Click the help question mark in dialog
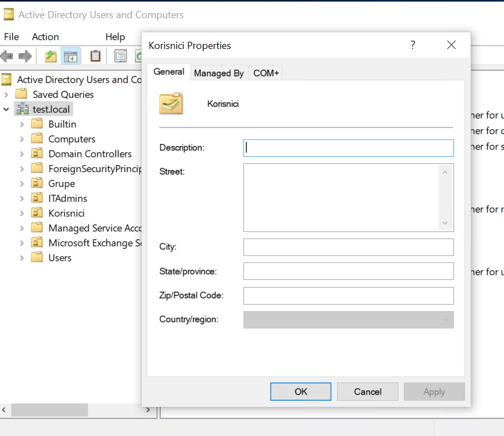This screenshot has width=504, height=436. tap(413, 45)
